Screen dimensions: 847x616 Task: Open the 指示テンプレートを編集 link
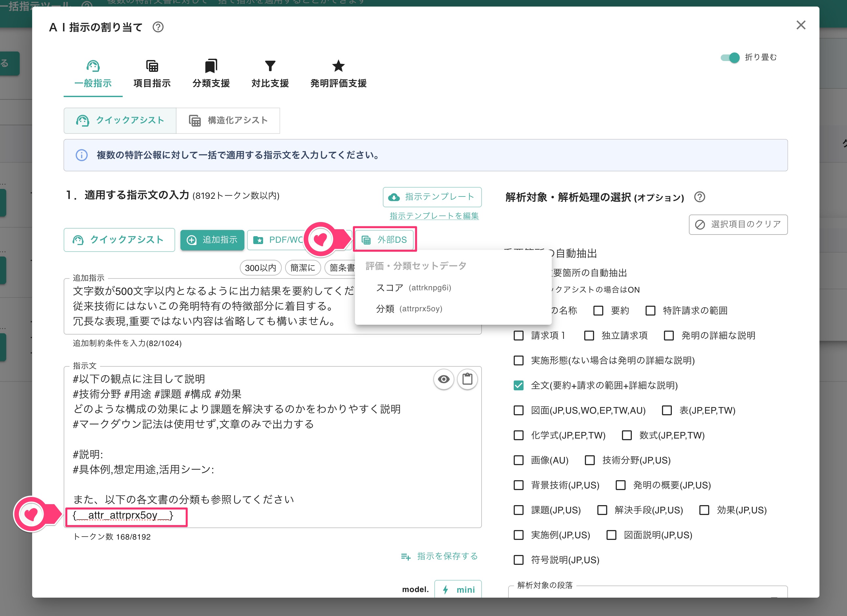tap(432, 216)
